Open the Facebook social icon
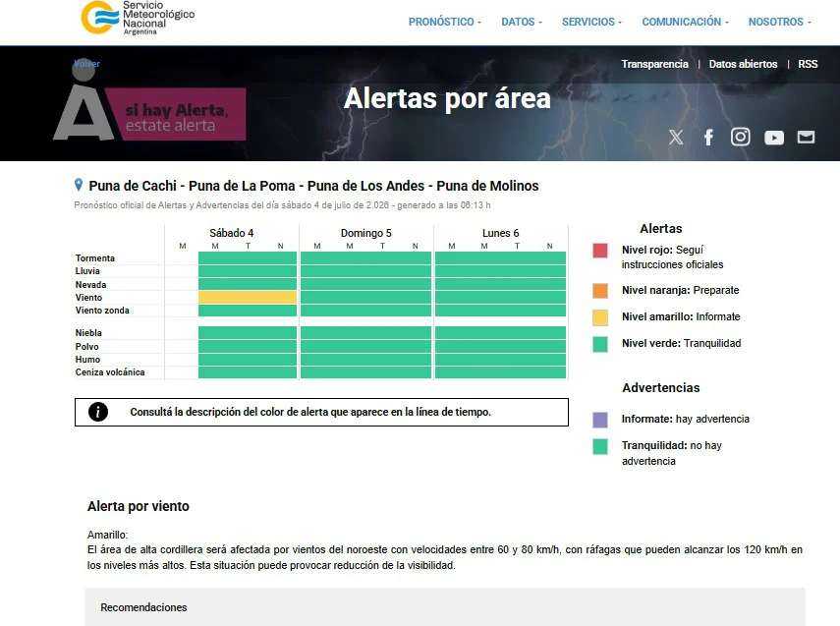Image resolution: width=840 pixels, height=626 pixels. point(708,138)
